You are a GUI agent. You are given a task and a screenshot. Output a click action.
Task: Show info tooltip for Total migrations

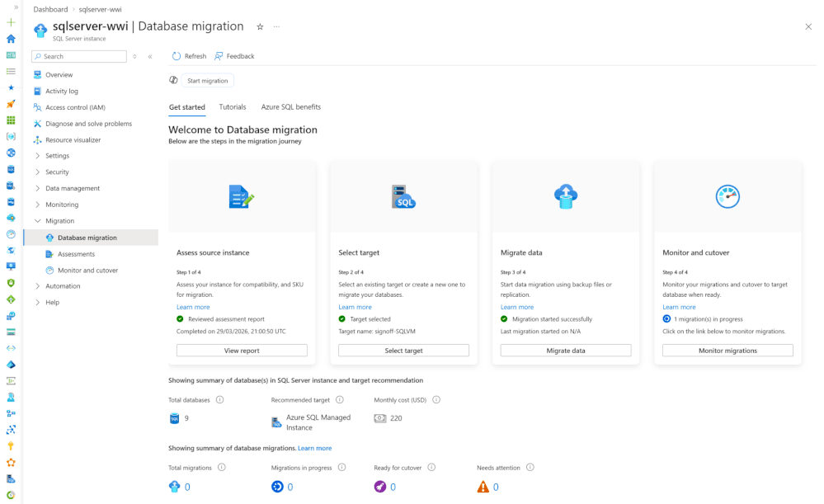pos(222,467)
